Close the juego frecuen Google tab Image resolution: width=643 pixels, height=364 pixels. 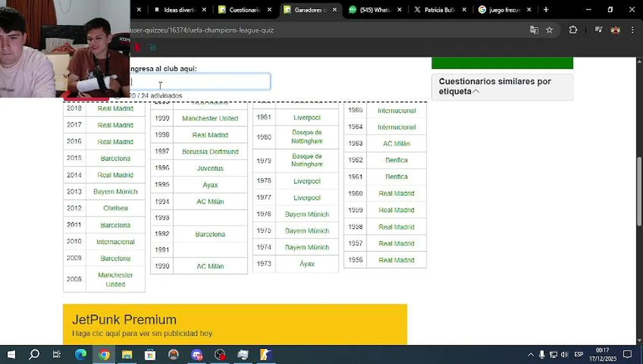[x=529, y=10]
